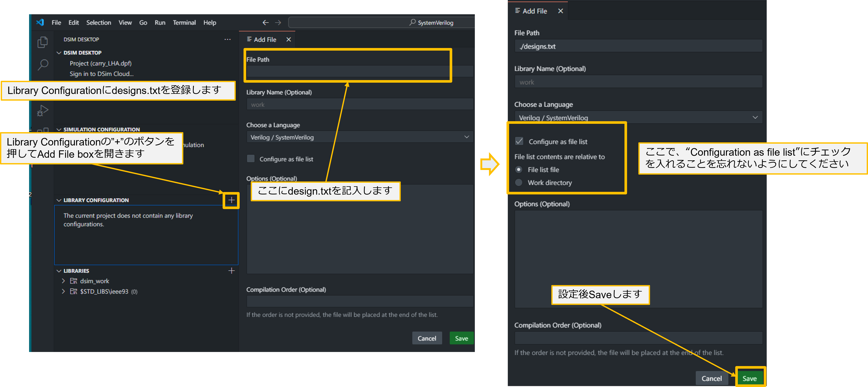Close the Add File tab in left window
868x387 pixels.
tap(288, 39)
